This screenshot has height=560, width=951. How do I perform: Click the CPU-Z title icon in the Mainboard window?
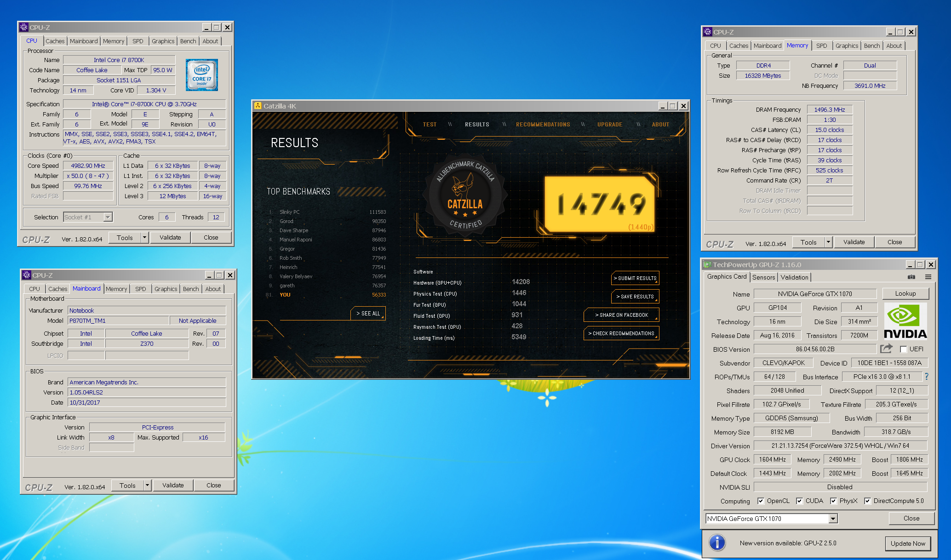tap(27, 275)
